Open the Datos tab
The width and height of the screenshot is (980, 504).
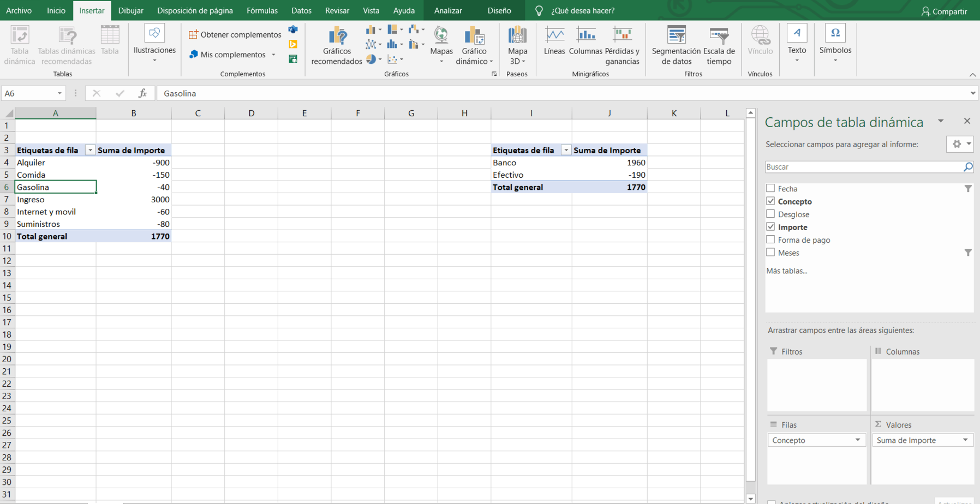[301, 10]
